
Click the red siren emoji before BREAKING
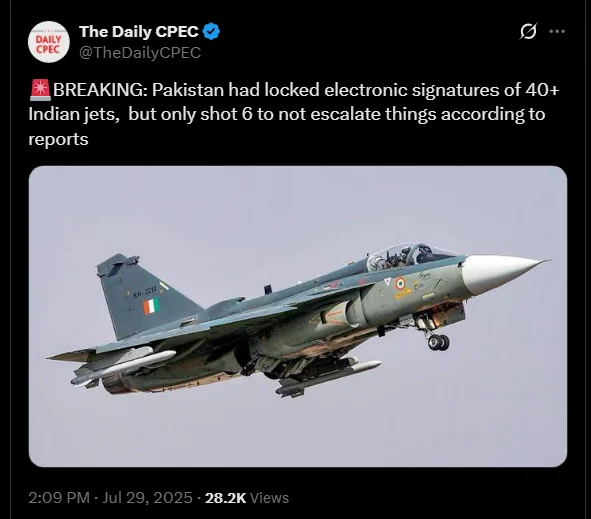[x=40, y=90]
